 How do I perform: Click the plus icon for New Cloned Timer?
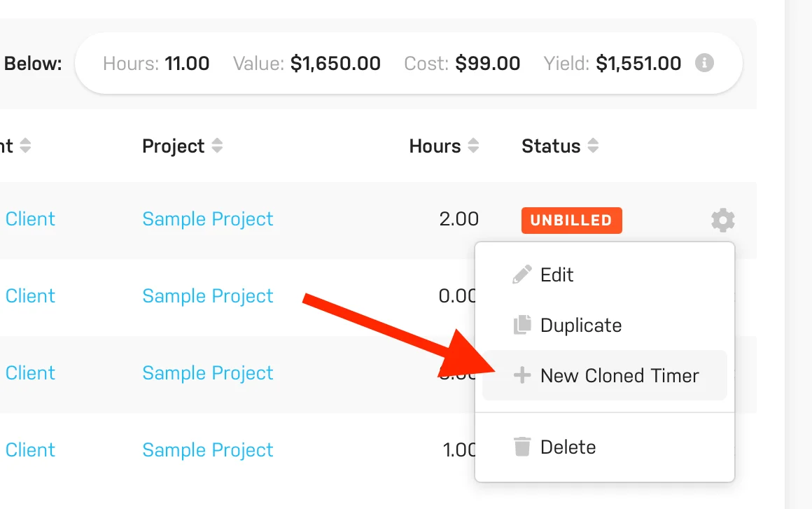pyautogui.click(x=522, y=376)
